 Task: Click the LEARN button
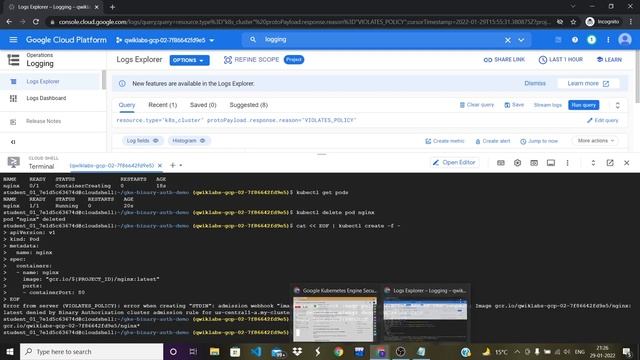pos(609,60)
